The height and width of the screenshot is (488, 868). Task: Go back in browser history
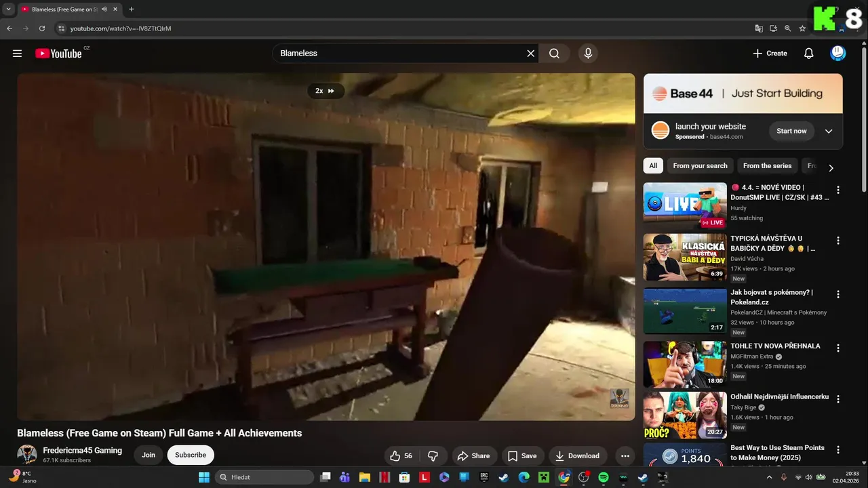coord(9,28)
